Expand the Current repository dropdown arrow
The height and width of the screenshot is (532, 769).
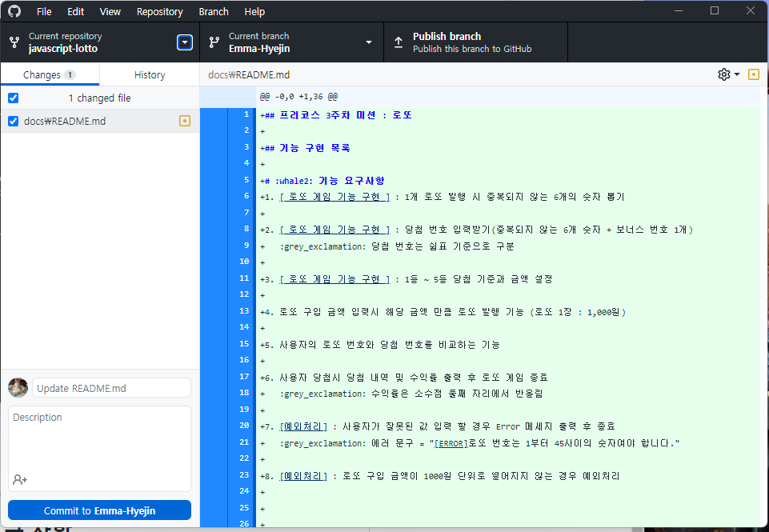[x=185, y=42]
